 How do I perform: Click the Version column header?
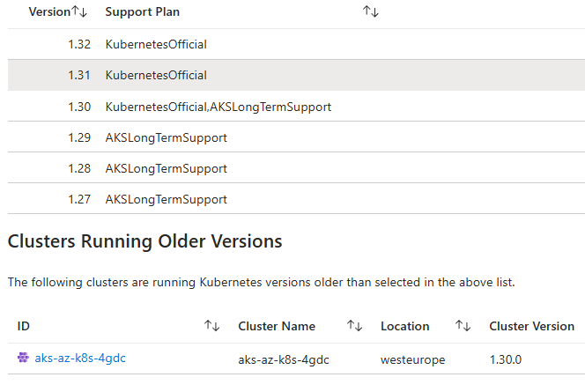coord(48,12)
